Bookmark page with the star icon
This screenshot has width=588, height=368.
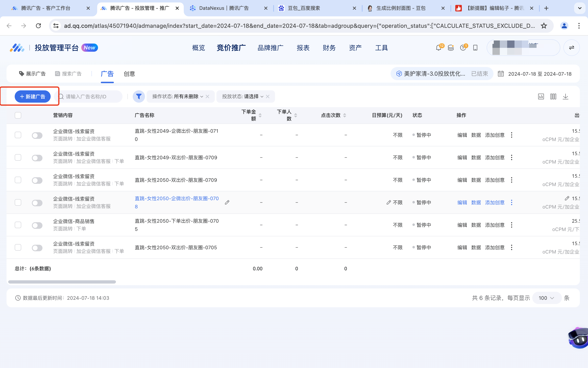point(544,26)
